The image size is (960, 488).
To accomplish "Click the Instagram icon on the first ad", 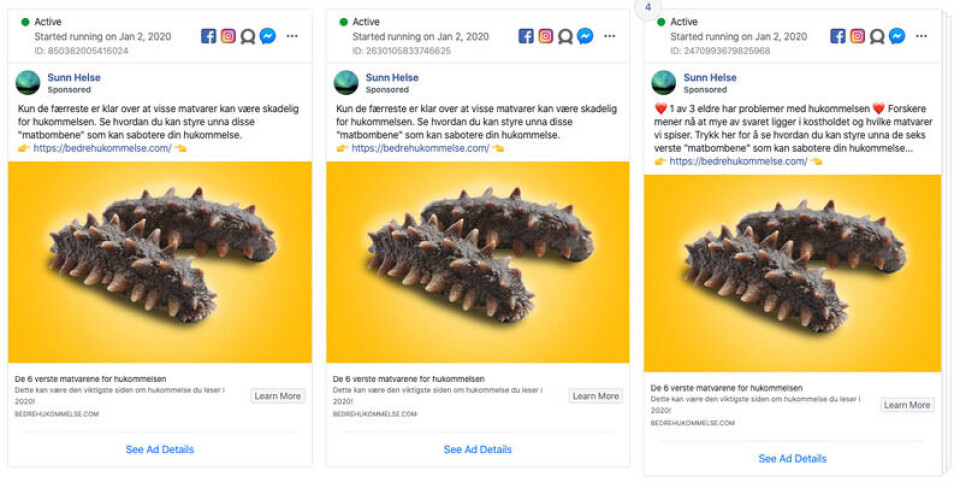I will [x=228, y=36].
